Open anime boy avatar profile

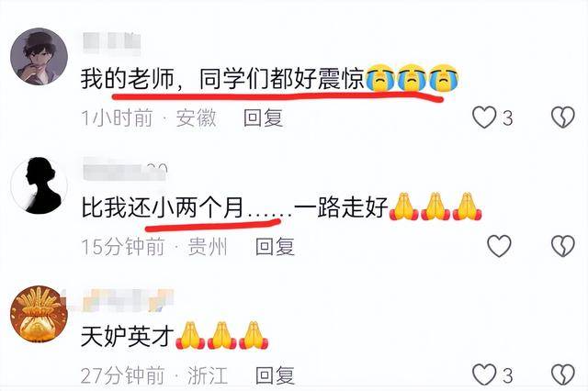(39, 57)
